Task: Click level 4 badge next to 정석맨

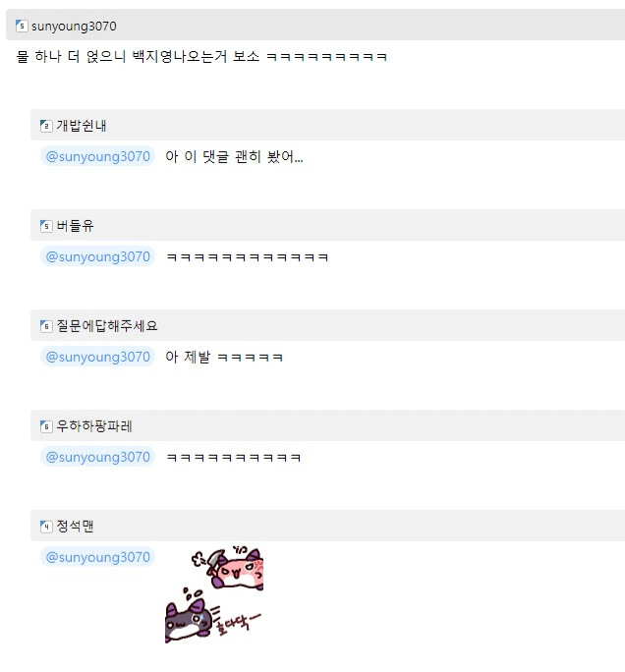Action: (x=46, y=527)
